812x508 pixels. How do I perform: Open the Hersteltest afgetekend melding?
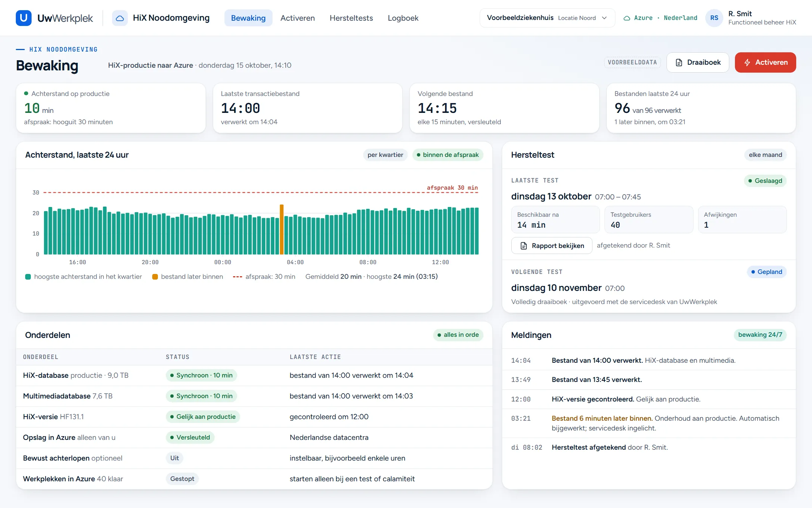pyautogui.click(x=649, y=447)
